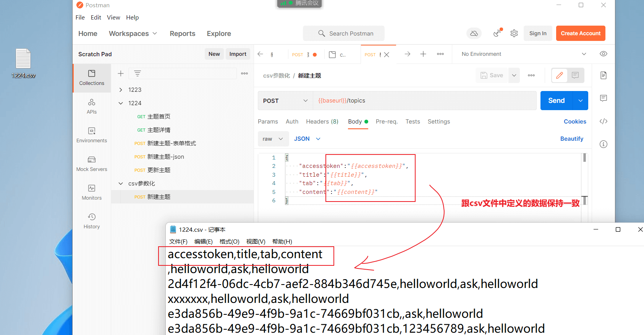644x335 pixels.
Task: Click the Sign In button
Action: [x=538, y=33]
